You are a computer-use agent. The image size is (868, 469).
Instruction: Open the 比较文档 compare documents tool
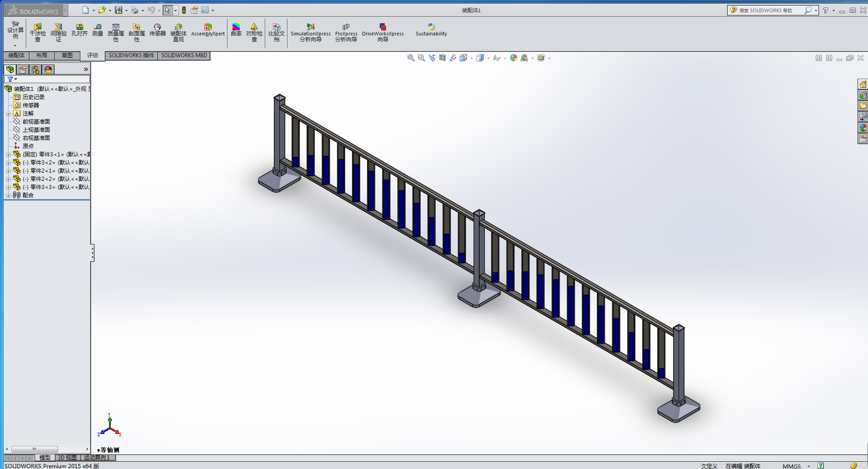click(277, 32)
